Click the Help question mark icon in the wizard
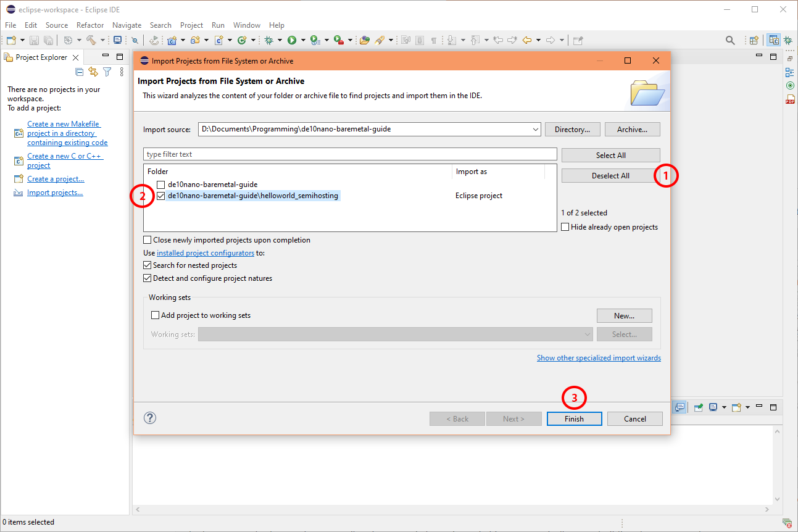Screen dimensions: 798x532 point(149,418)
